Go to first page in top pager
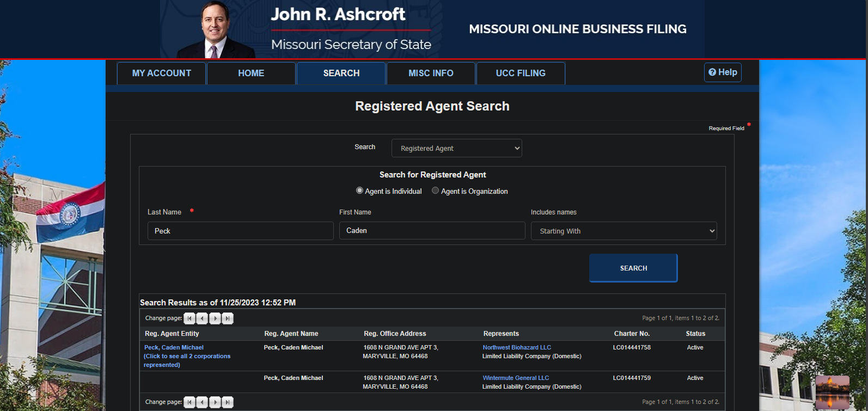This screenshot has height=411, width=868. tap(190, 318)
